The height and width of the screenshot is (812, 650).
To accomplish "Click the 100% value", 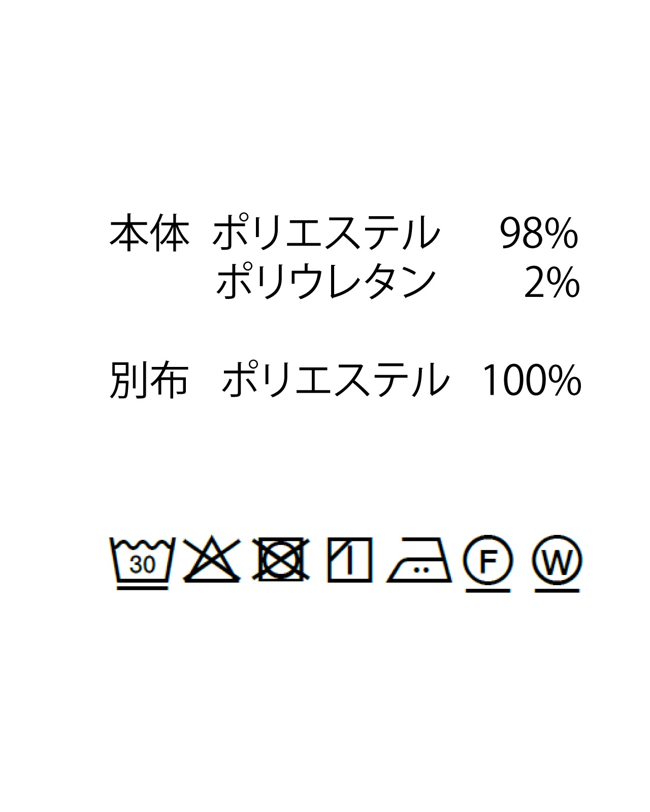I will click(x=530, y=381).
